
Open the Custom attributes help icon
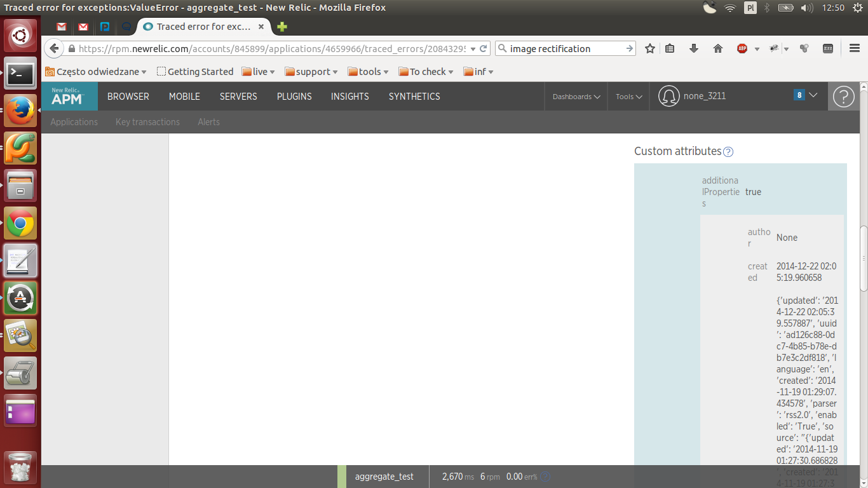[729, 152]
